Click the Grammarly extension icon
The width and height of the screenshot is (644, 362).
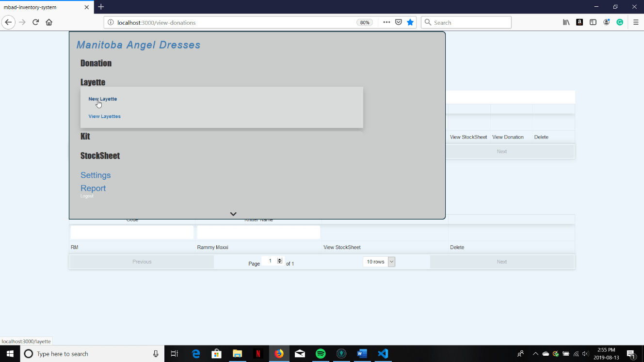[620, 22]
